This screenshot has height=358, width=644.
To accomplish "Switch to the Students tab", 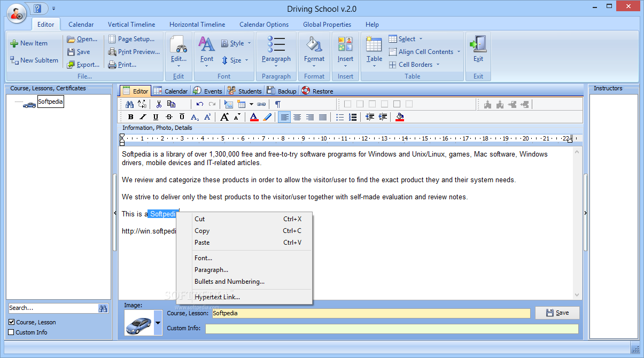I will coord(245,91).
